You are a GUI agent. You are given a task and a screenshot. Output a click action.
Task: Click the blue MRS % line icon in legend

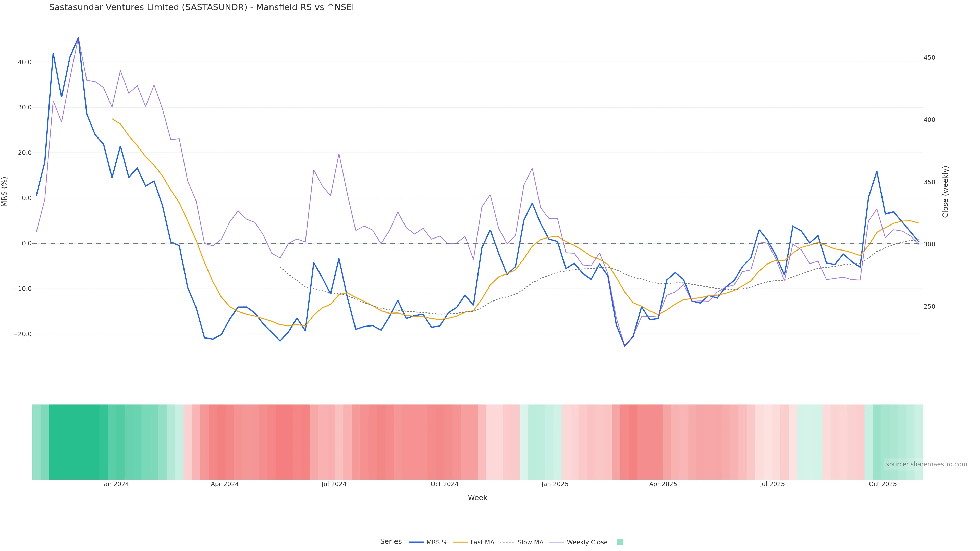pyautogui.click(x=416, y=542)
